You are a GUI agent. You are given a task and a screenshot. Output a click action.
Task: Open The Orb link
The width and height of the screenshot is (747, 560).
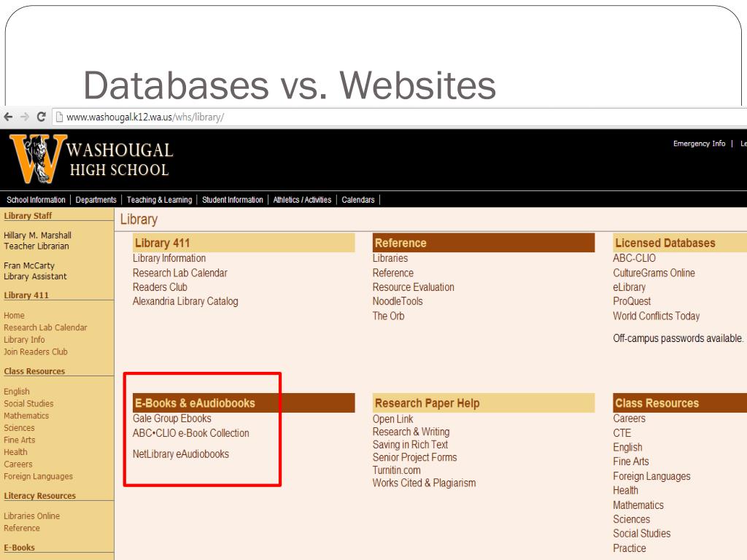(x=388, y=316)
